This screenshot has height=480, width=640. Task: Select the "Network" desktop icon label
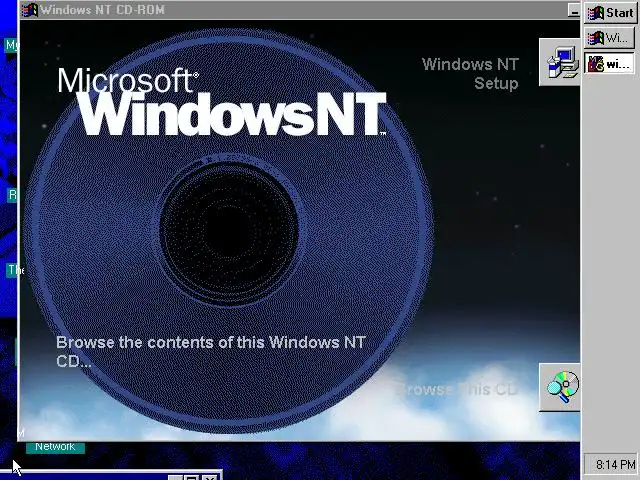coord(55,447)
